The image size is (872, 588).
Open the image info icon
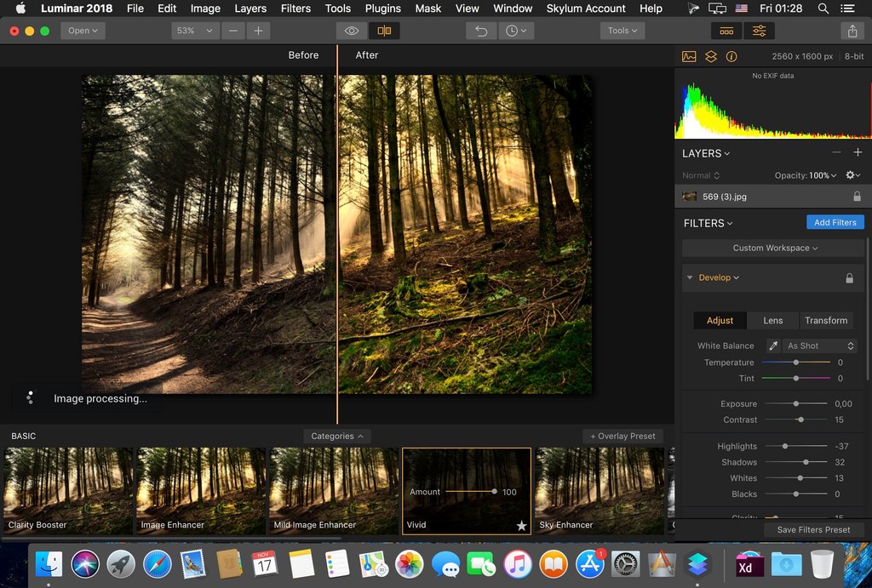731,57
